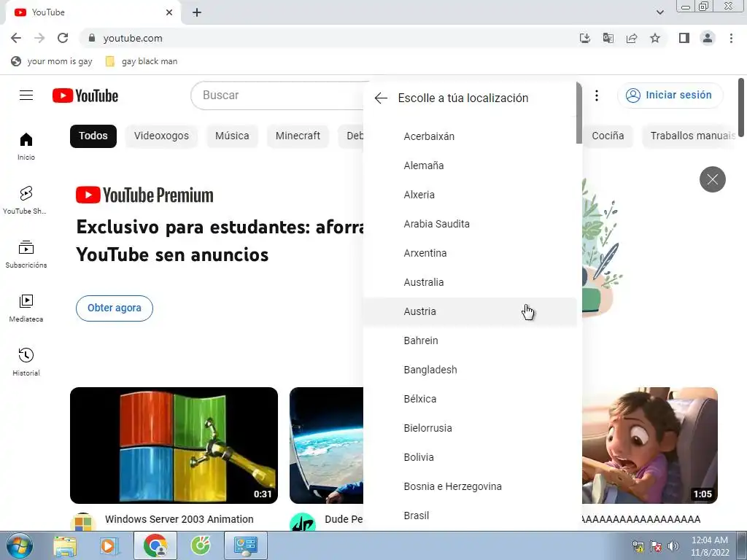747x560 pixels.
Task: Toggle the browser side panel
Action: tap(684, 38)
